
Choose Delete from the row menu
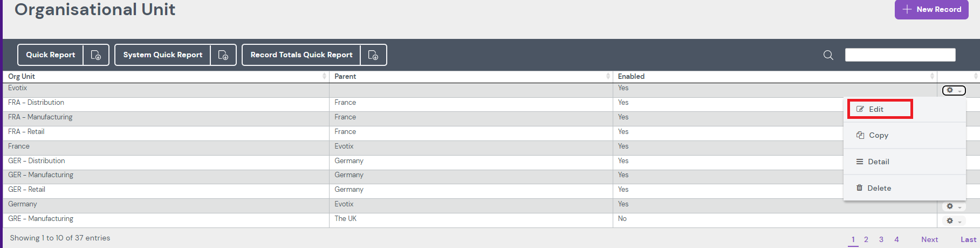879,188
